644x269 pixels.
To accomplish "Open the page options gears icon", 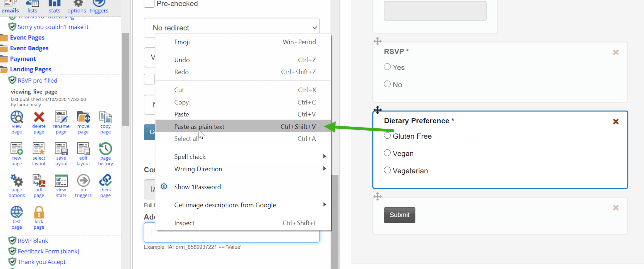I will (x=17, y=180).
